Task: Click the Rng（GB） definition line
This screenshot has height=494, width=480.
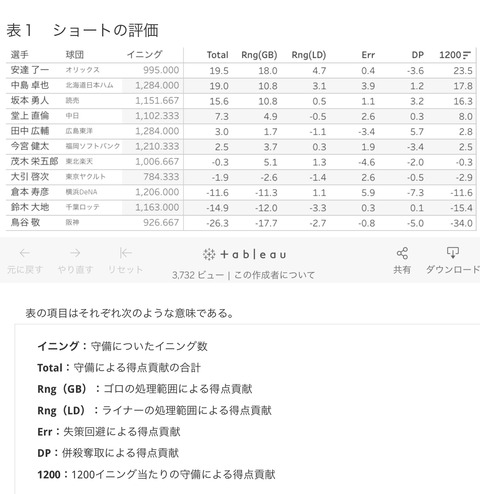Action: point(145,389)
